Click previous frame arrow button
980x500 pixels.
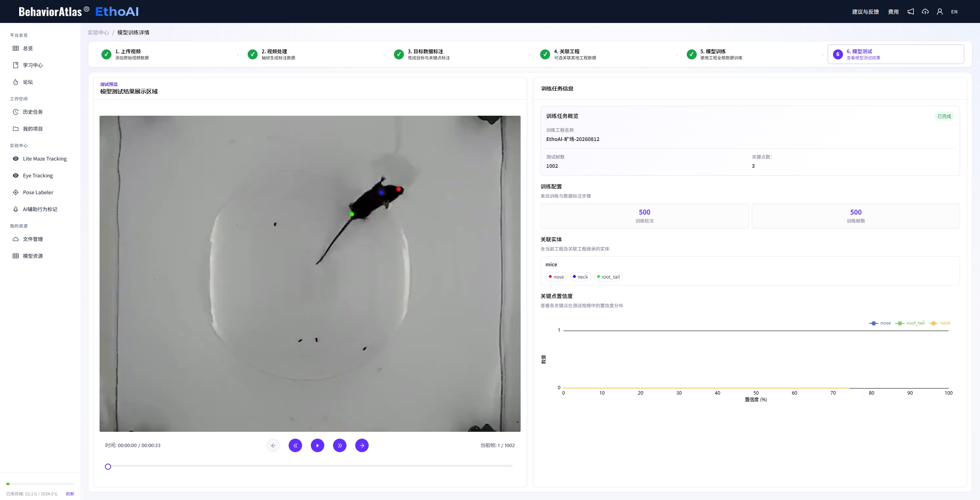[x=273, y=446]
